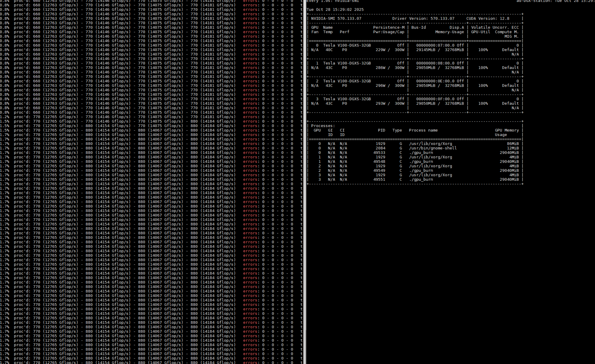Screen dimensions: 595x364
Task: Click the 'Process name' column header
Action: [x=423, y=130]
